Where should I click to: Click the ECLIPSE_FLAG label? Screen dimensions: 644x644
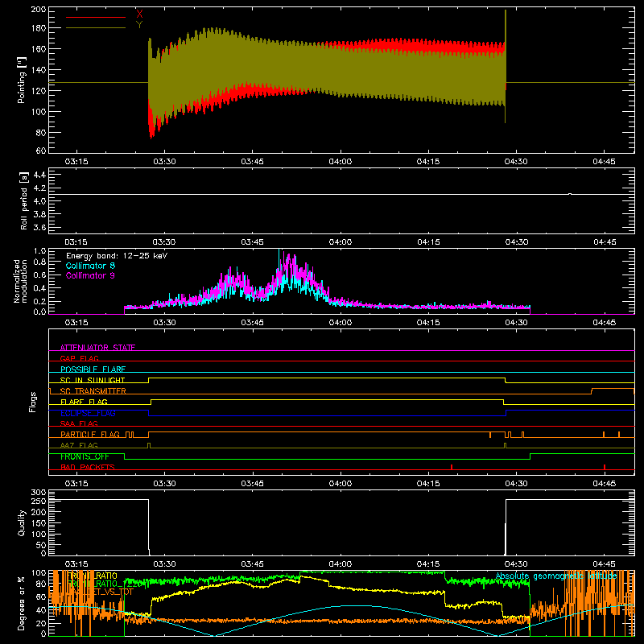pos(88,413)
